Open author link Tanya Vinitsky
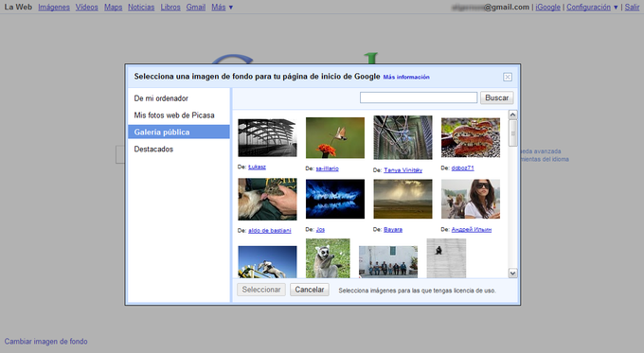644x353 pixels. pyautogui.click(x=402, y=170)
